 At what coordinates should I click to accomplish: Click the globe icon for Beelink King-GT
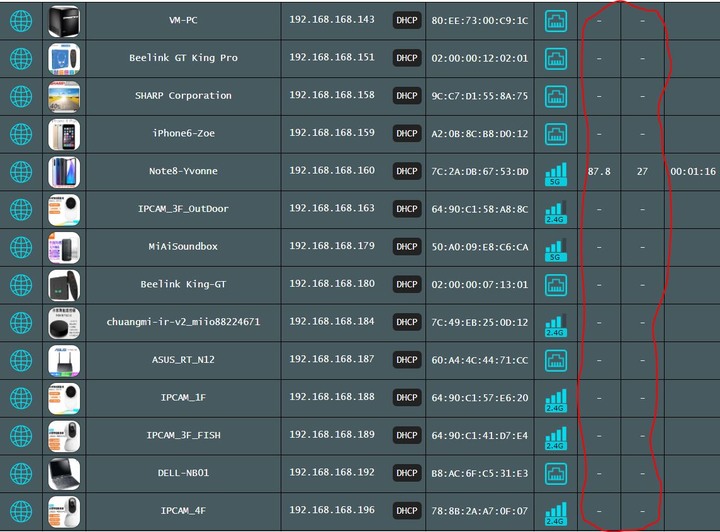pyautogui.click(x=21, y=285)
